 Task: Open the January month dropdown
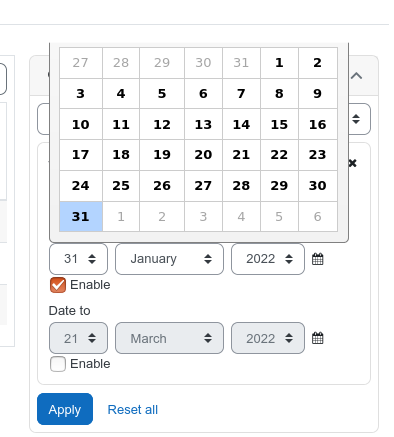coord(169,259)
